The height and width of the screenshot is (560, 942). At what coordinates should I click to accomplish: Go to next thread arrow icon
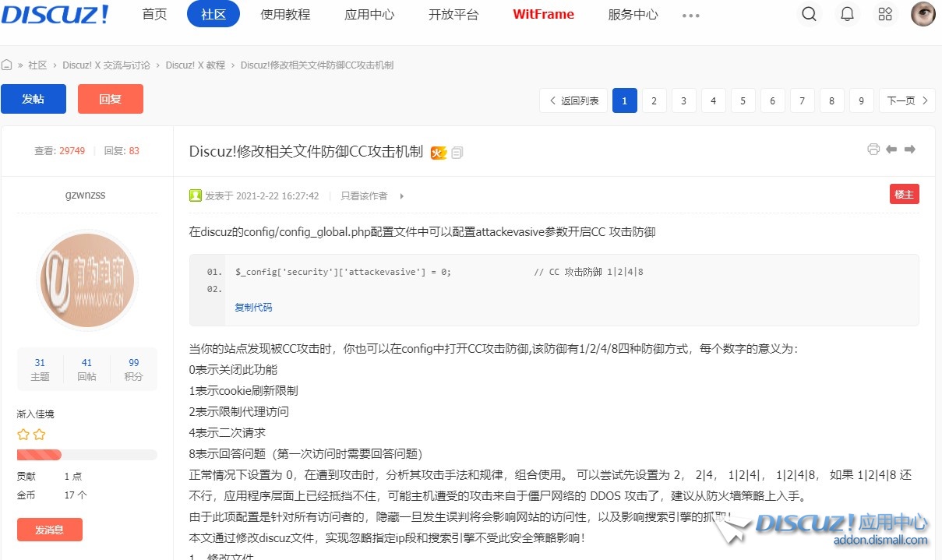pos(909,150)
